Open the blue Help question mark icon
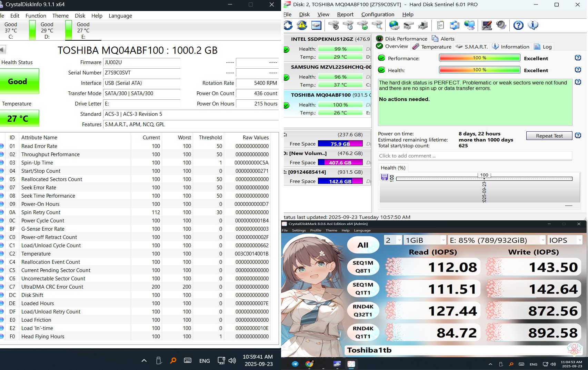This screenshot has width=588, height=370. [x=518, y=25]
